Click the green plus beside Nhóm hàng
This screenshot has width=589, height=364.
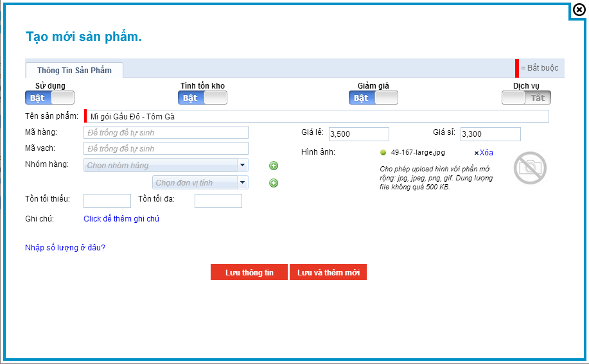[274, 166]
